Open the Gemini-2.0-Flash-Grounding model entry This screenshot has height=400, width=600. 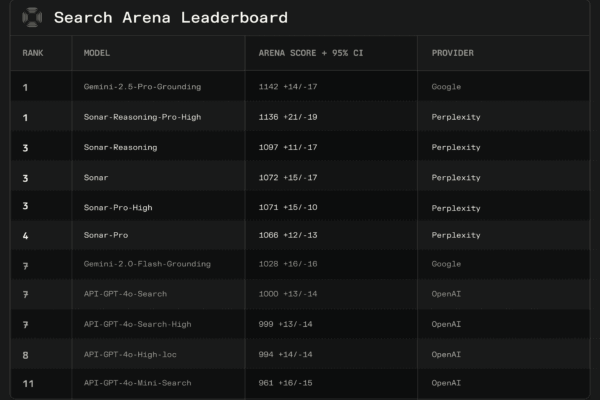click(147, 264)
